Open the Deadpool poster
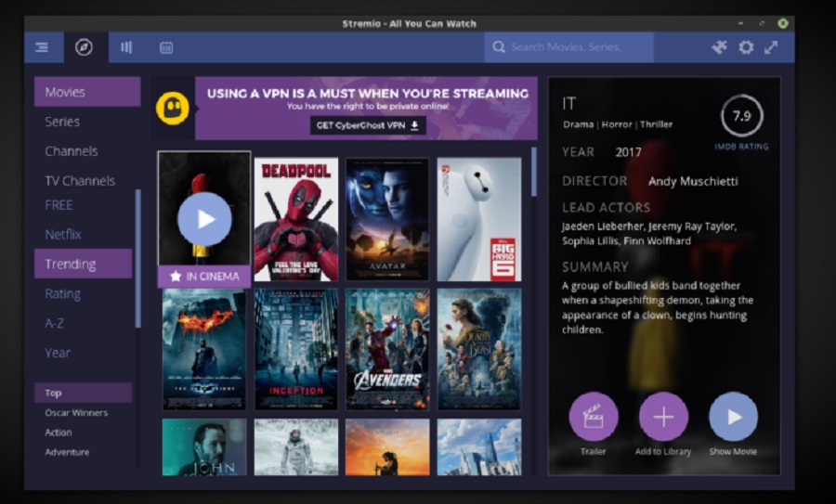Image resolution: width=836 pixels, height=504 pixels. pos(296,219)
